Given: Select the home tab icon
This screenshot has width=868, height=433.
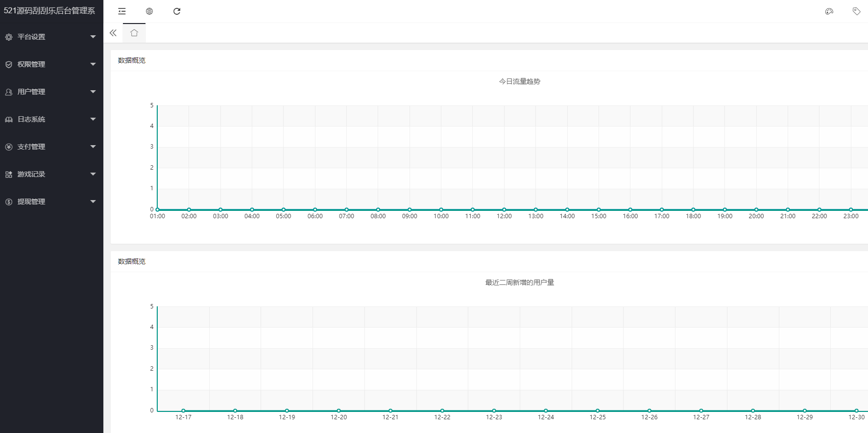Looking at the screenshot, I should (x=134, y=33).
